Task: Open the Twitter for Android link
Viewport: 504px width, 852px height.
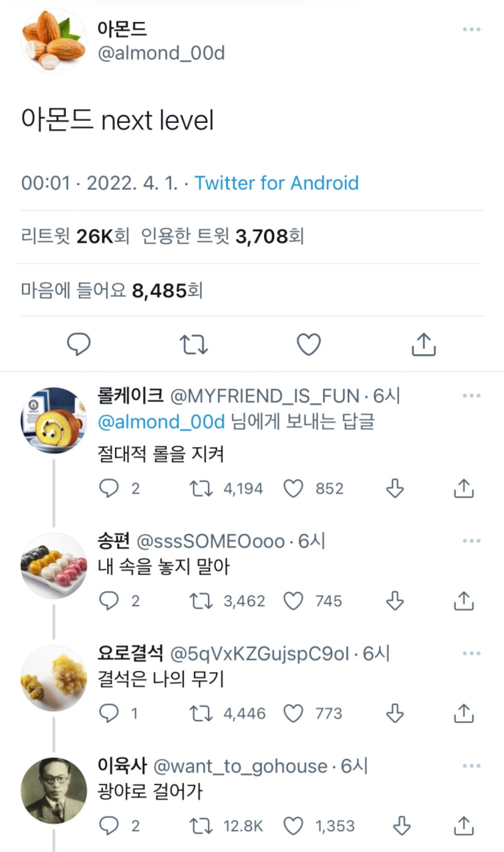Action: pos(277,183)
